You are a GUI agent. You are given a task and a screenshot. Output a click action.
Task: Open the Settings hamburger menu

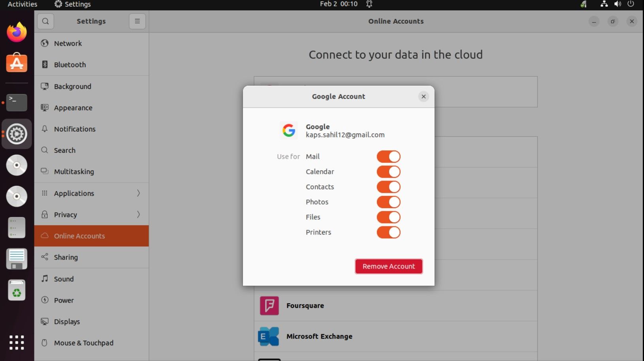coord(137,21)
